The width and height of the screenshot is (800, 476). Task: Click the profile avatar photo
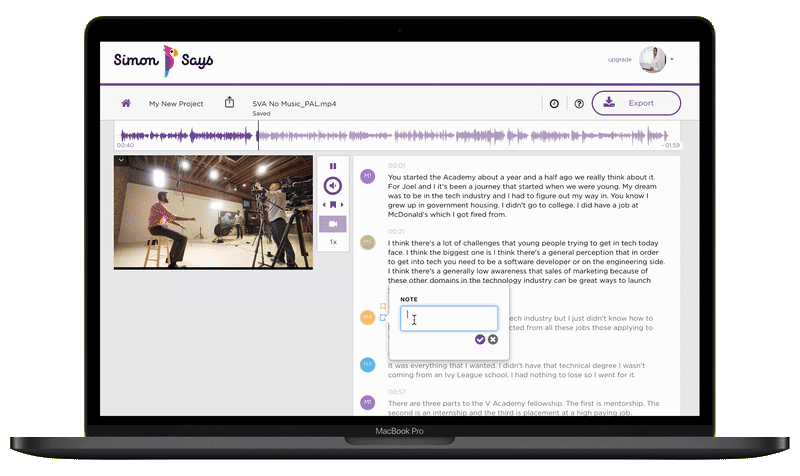[x=653, y=59]
